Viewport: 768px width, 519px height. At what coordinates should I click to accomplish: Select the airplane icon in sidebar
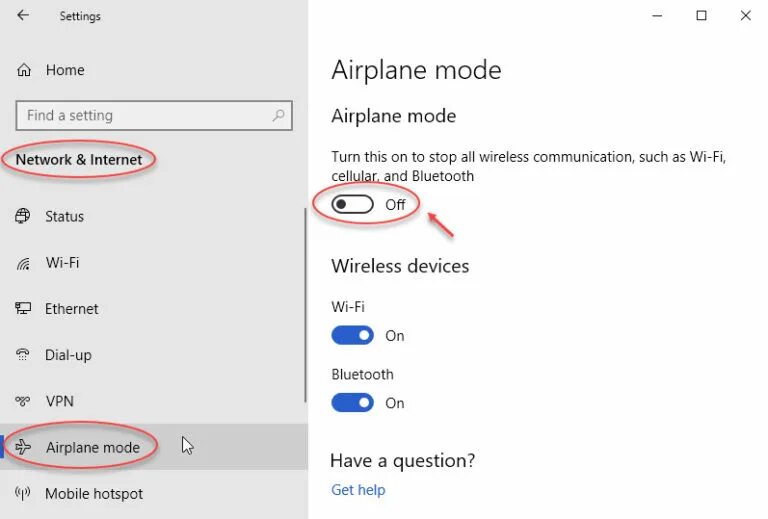point(23,447)
